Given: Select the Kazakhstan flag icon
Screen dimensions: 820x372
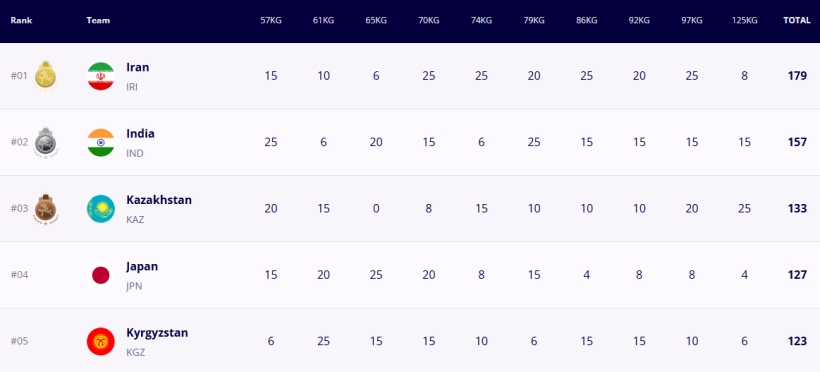Looking at the screenshot, I should [100, 209].
